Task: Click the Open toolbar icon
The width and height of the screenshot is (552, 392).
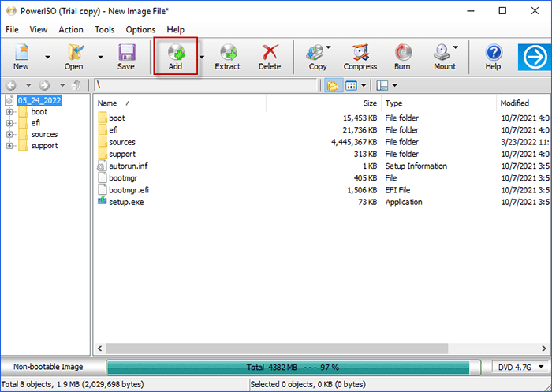Action: 74,53
